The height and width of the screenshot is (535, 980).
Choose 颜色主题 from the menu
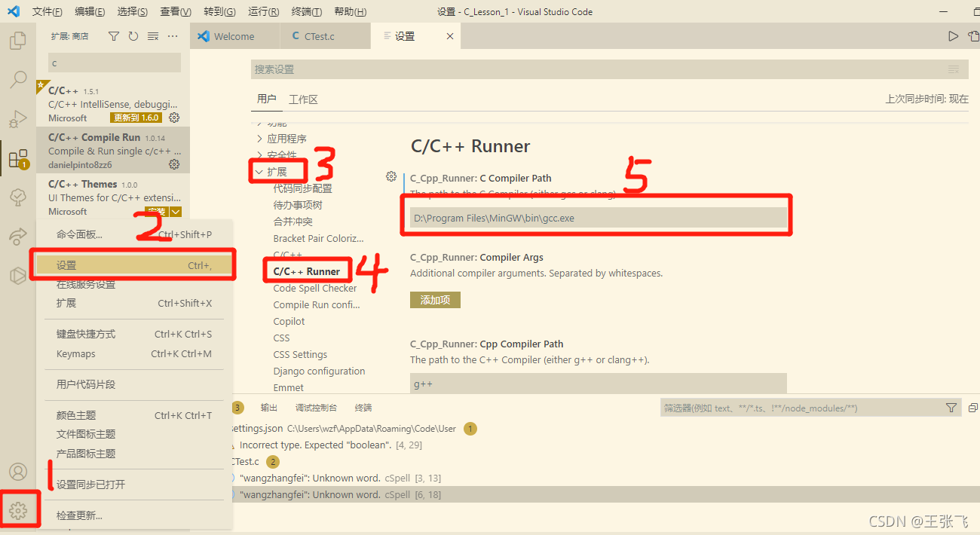pos(134,415)
